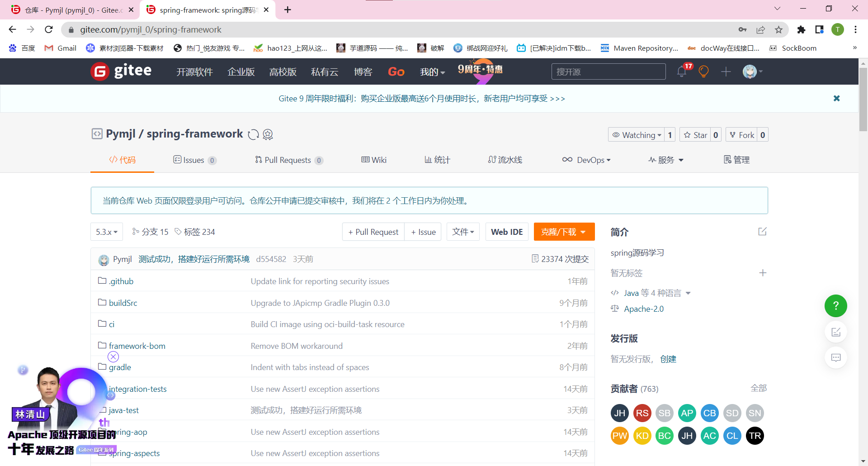Click the sync refresh icon beside repository name

pos(254,134)
